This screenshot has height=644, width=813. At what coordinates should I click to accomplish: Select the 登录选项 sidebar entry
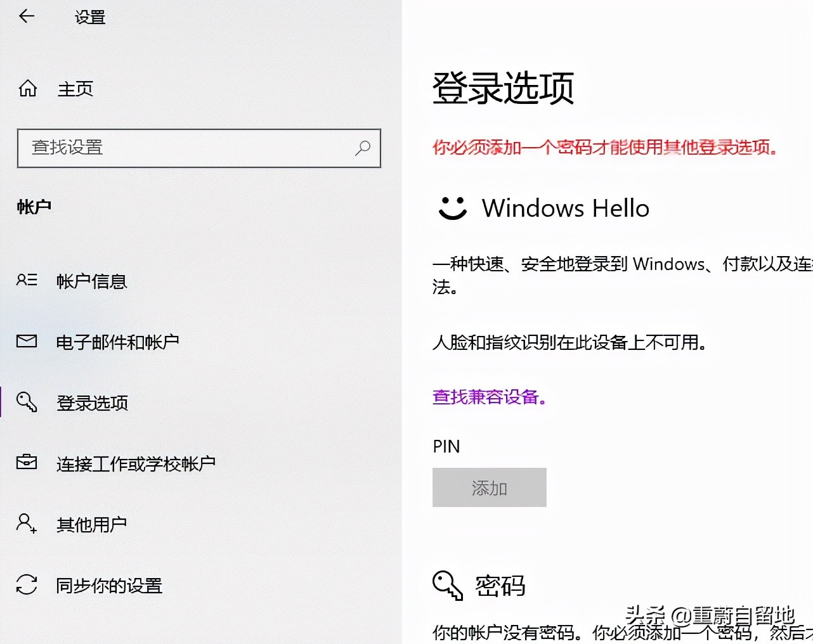tap(92, 402)
